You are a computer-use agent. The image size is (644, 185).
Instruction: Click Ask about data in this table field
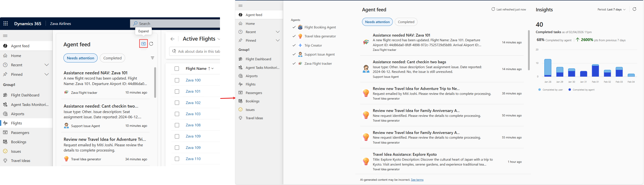click(x=195, y=52)
